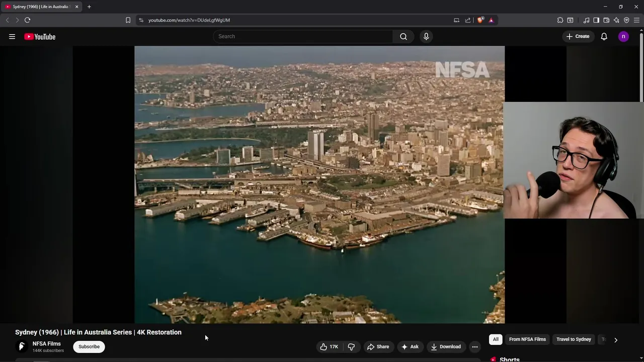Viewport: 644px width, 362px height.
Task: Open the YouTube guide hamburger menu
Action: (x=12, y=36)
